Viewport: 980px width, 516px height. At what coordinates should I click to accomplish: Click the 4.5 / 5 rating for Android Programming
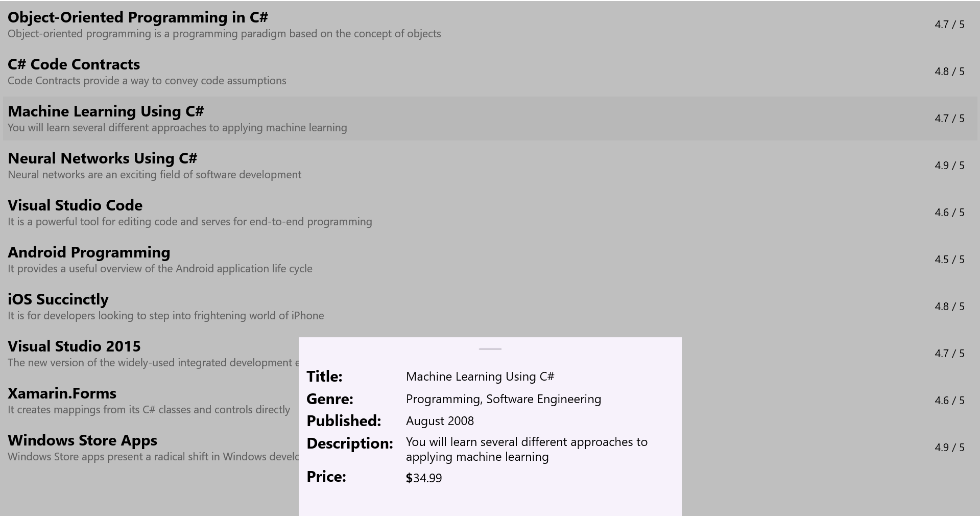(x=949, y=260)
